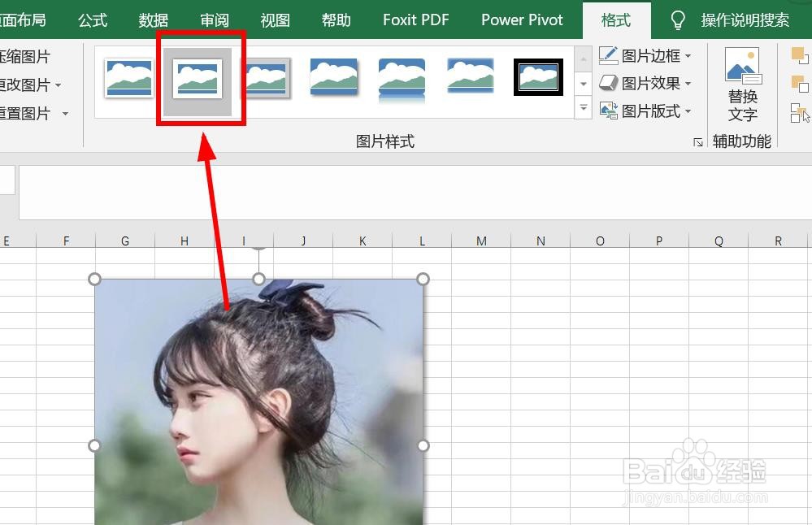Open the Power Pivot ribbon tab
The image size is (812, 525).
[x=522, y=20]
